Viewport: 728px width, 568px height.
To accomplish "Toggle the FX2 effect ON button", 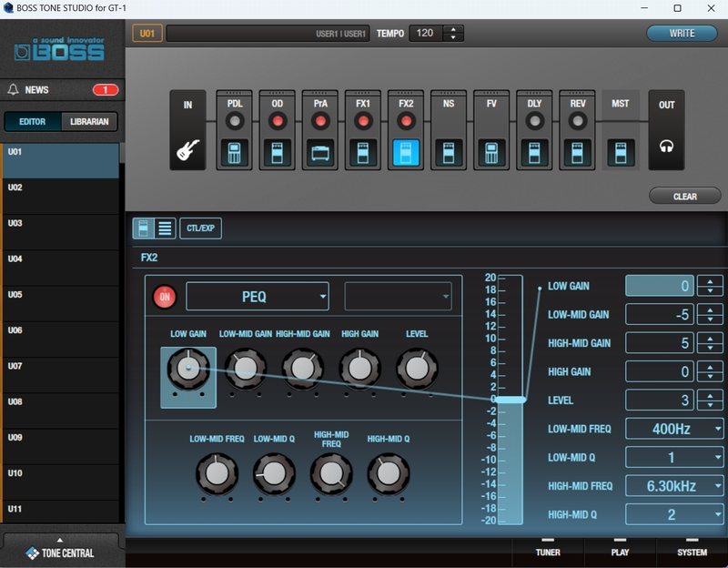I will 165,297.
